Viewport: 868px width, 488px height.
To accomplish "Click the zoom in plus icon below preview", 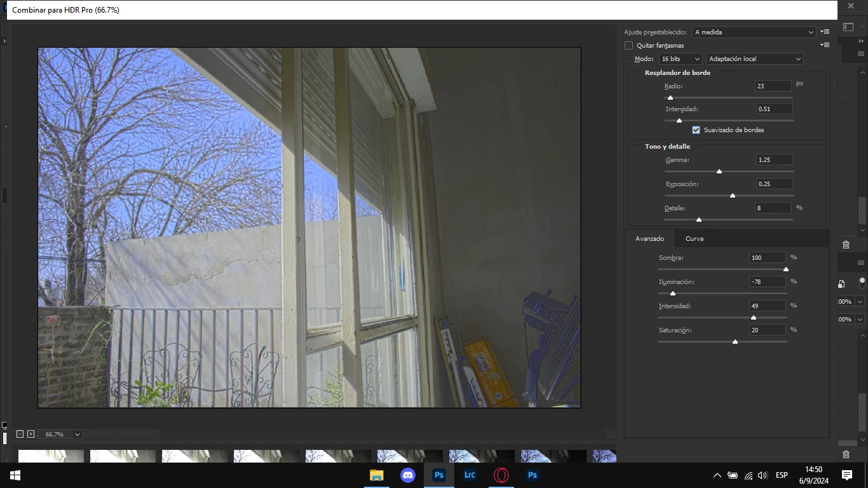I will pyautogui.click(x=31, y=434).
